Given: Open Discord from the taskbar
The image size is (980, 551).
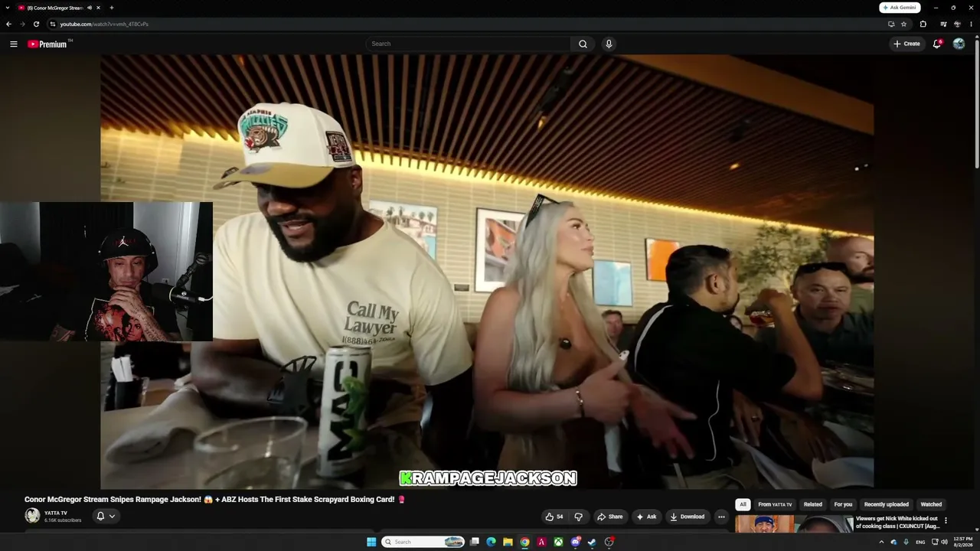Looking at the screenshot, I should [x=575, y=542].
